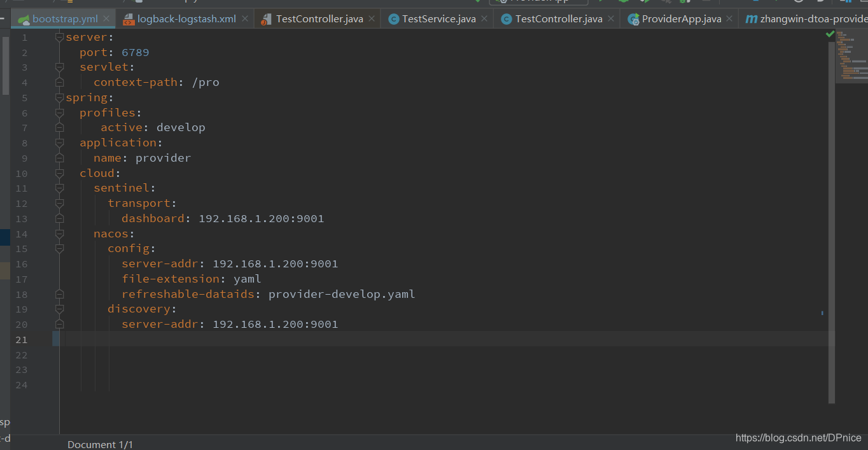868x450 pixels.
Task: Click the servlet key
Action: tap(104, 67)
